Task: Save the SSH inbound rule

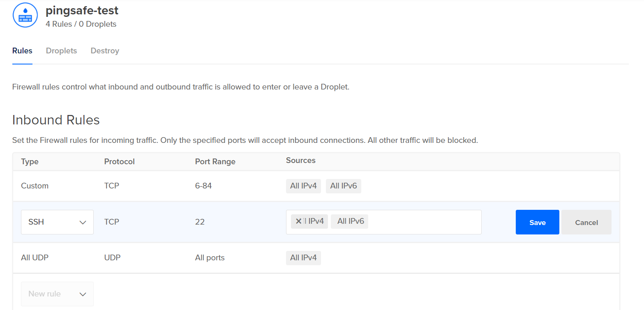Action: [x=537, y=222]
